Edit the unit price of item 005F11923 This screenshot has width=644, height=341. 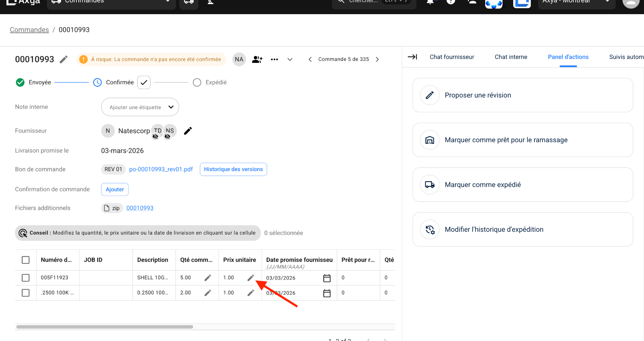pos(251,278)
